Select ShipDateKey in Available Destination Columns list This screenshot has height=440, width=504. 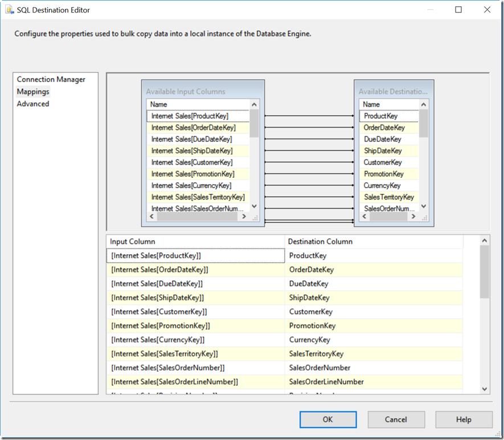click(390, 151)
